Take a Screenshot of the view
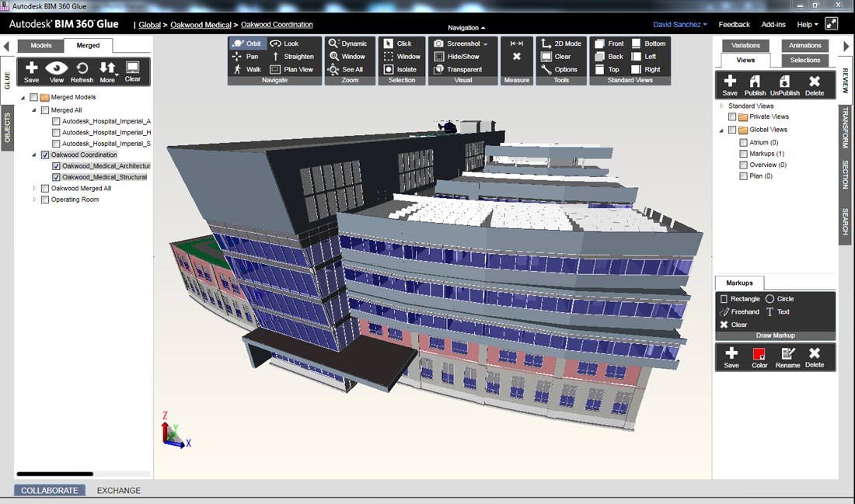The image size is (855, 504). pyautogui.click(x=461, y=43)
